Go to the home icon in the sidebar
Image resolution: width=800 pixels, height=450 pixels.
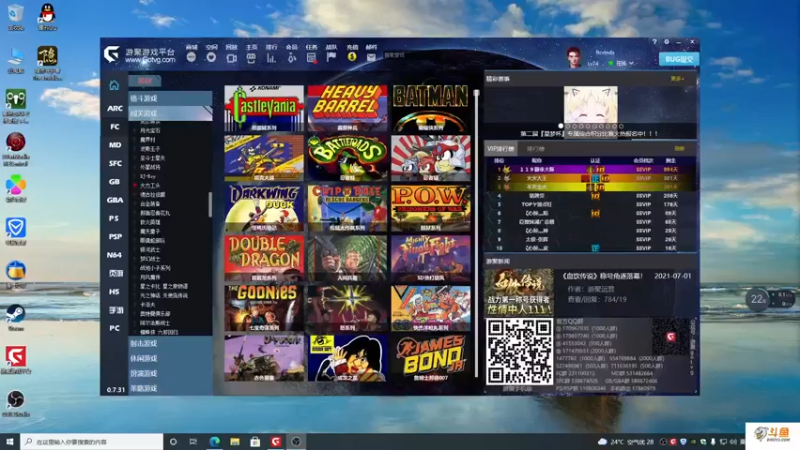pos(114,85)
